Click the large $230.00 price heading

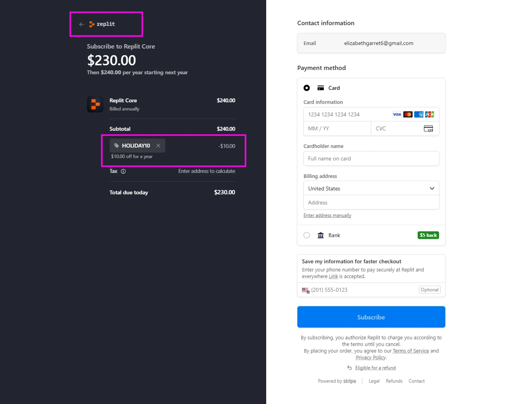tap(112, 60)
